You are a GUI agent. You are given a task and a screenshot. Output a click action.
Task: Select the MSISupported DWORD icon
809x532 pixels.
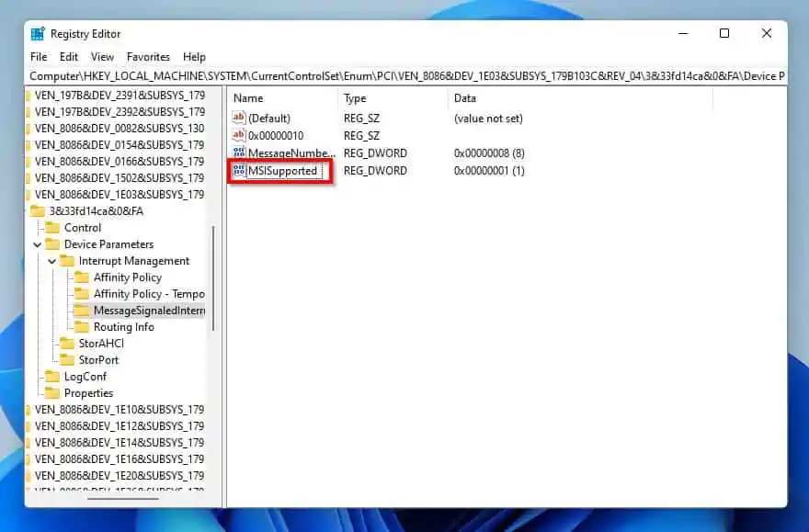click(x=239, y=171)
